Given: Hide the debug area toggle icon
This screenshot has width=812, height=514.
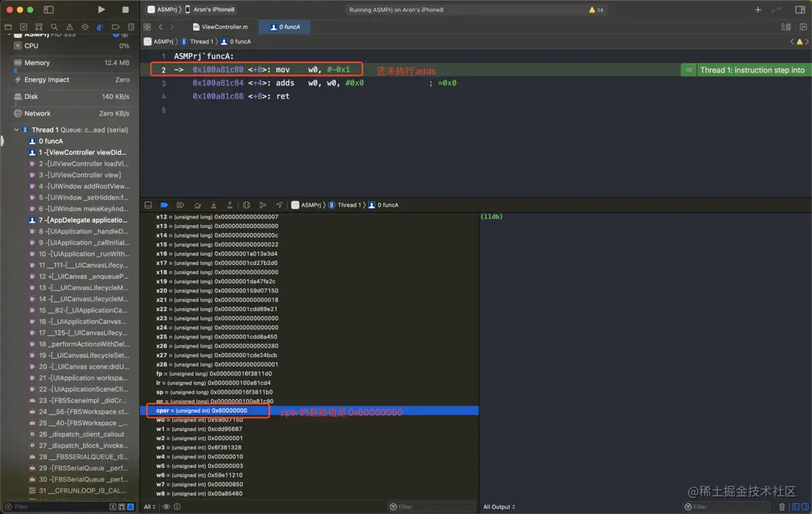Looking at the screenshot, I should click(148, 205).
